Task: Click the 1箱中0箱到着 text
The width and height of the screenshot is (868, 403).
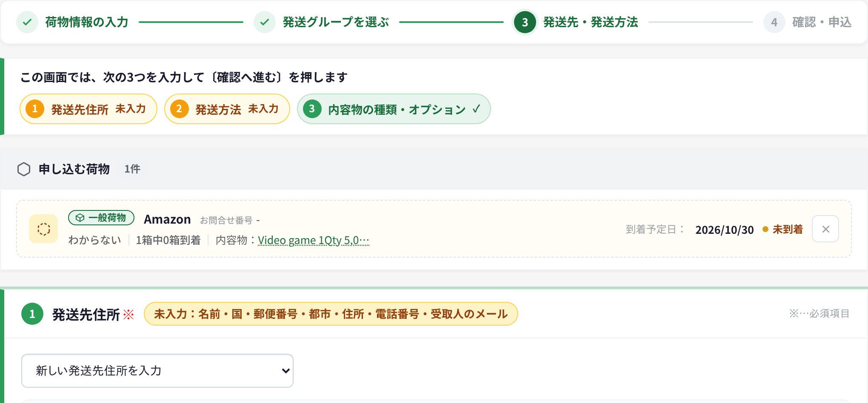Action: point(168,240)
